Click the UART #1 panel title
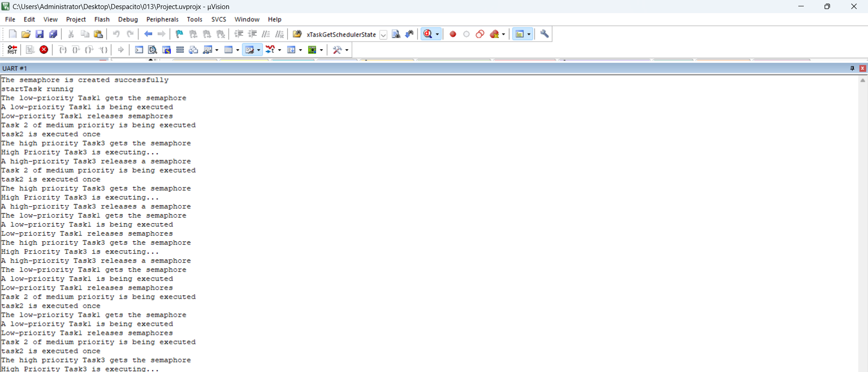Image resolution: width=868 pixels, height=372 pixels. 14,68
